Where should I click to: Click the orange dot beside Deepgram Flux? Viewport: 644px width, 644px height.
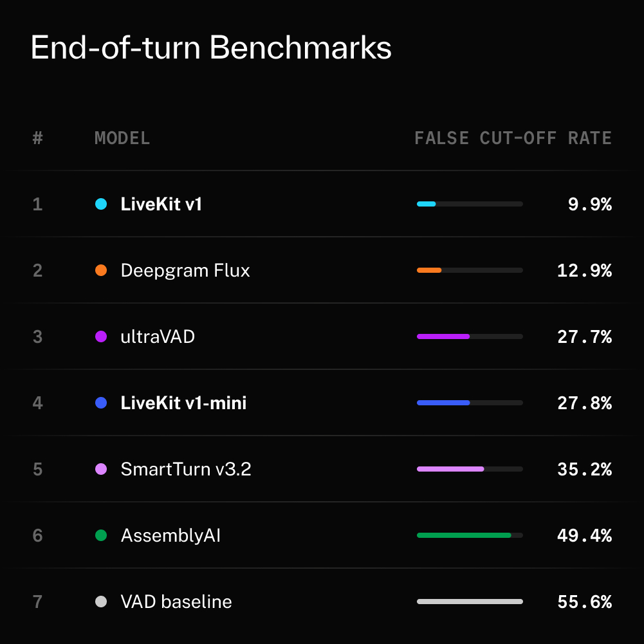101,270
